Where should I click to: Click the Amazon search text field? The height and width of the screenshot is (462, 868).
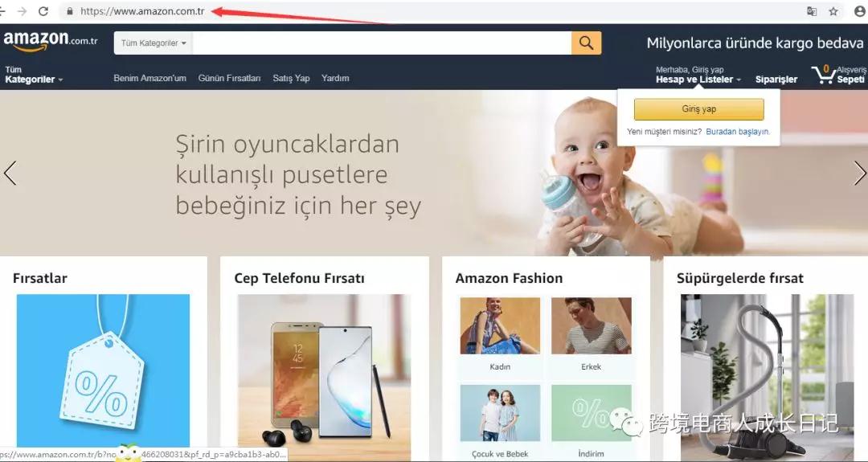click(382, 43)
